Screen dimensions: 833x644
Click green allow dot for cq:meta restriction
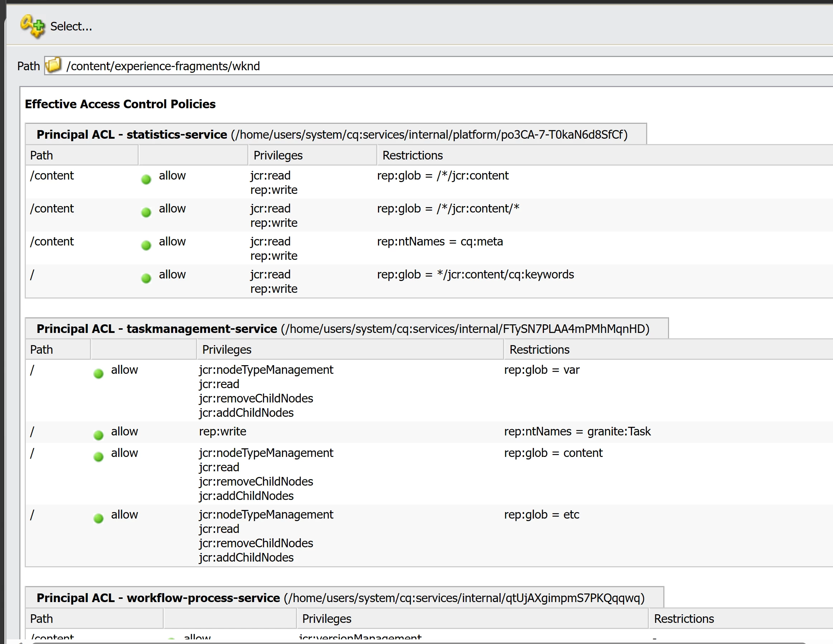(x=146, y=245)
